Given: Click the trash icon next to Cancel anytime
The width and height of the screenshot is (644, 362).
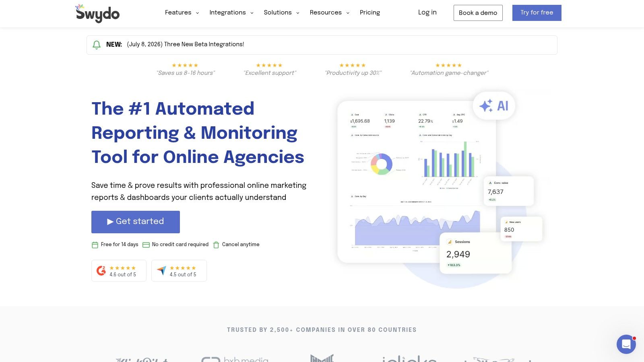Looking at the screenshot, I should pyautogui.click(x=216, y=245).
